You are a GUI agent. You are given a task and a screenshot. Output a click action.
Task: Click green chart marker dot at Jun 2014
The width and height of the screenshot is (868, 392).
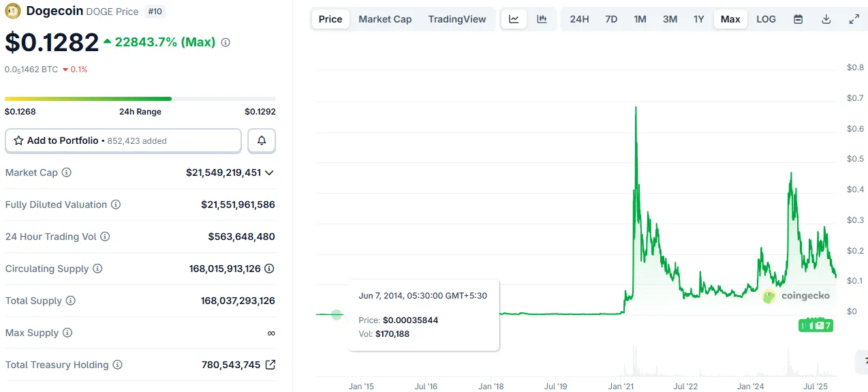pyautogui.click(x=337, y=314)
